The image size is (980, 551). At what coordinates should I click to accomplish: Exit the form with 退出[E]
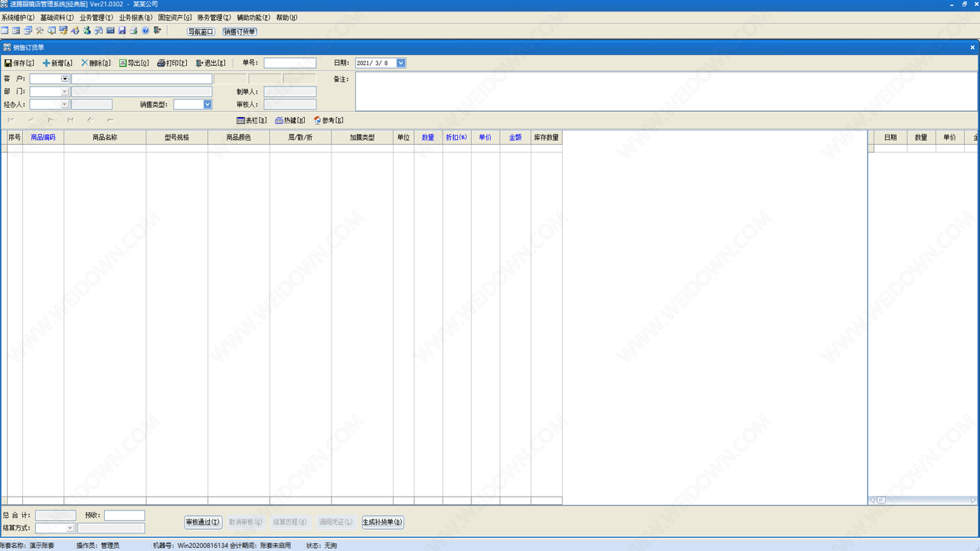click(x=211, y=63)
